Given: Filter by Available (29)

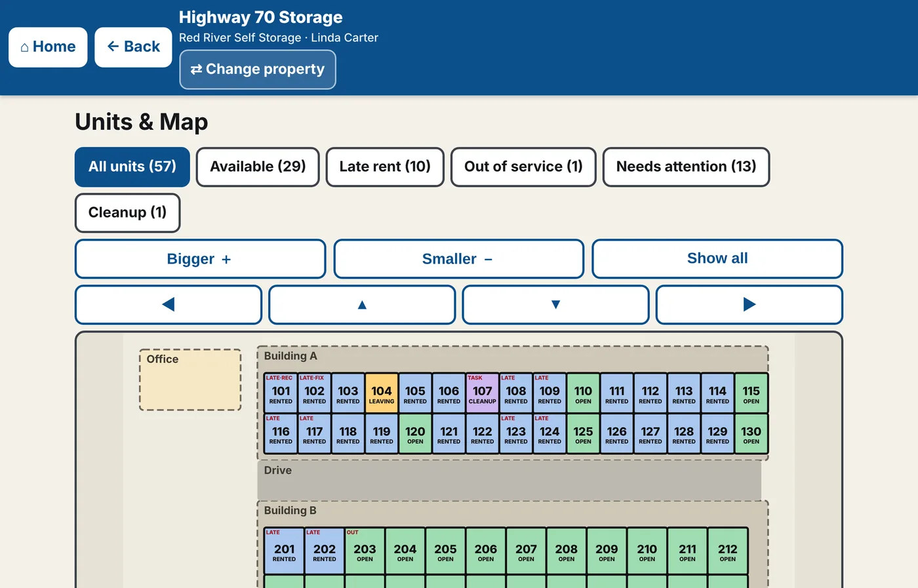Looking at the screenshot, I should point(258,167).
